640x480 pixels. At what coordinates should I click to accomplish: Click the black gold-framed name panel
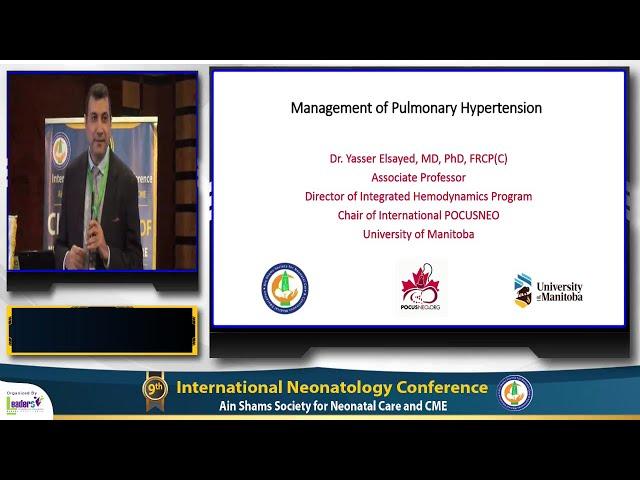[102, 330]
